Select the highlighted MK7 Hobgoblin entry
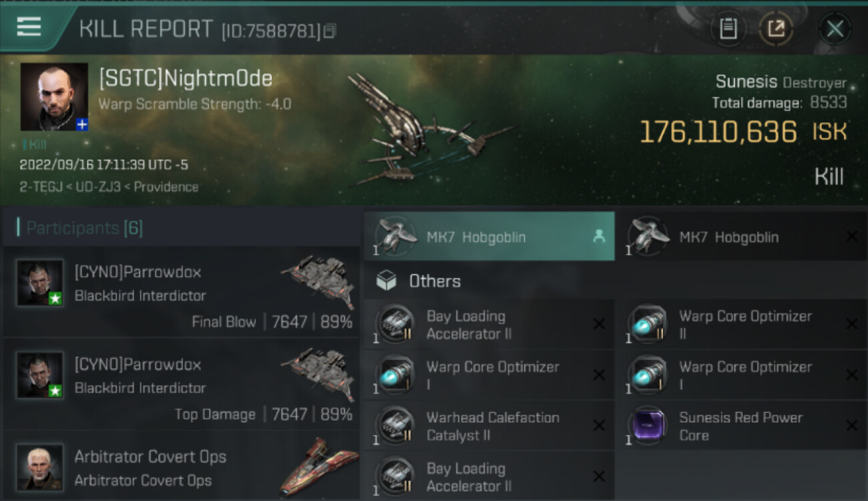The image size is (868, 501). tap(489, 236)
